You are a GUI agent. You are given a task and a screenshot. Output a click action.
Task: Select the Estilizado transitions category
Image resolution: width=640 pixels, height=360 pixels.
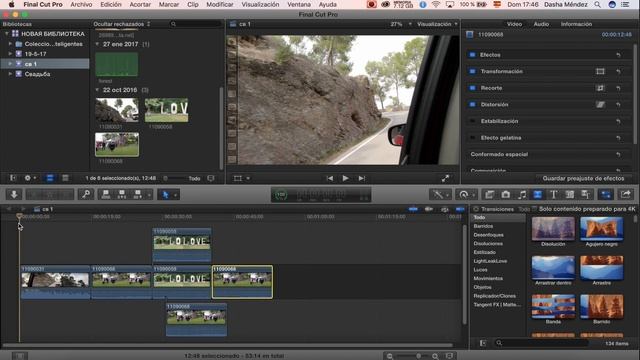tap(484, 252)
